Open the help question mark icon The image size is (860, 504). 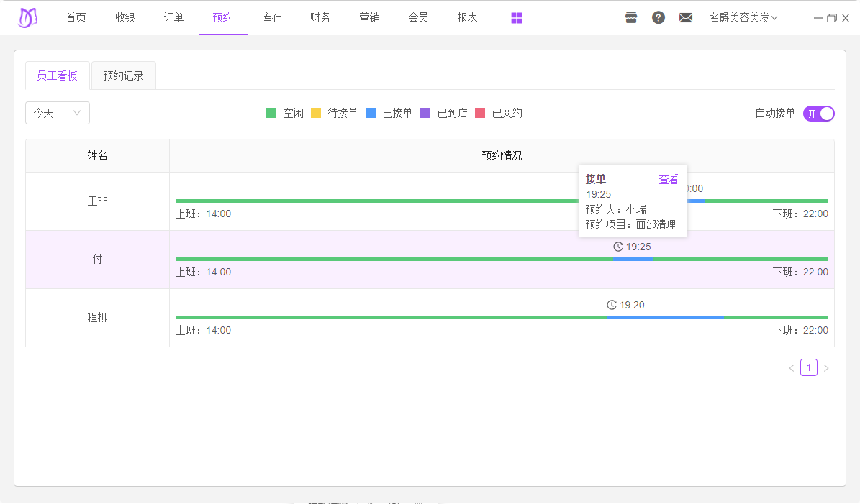658,18
